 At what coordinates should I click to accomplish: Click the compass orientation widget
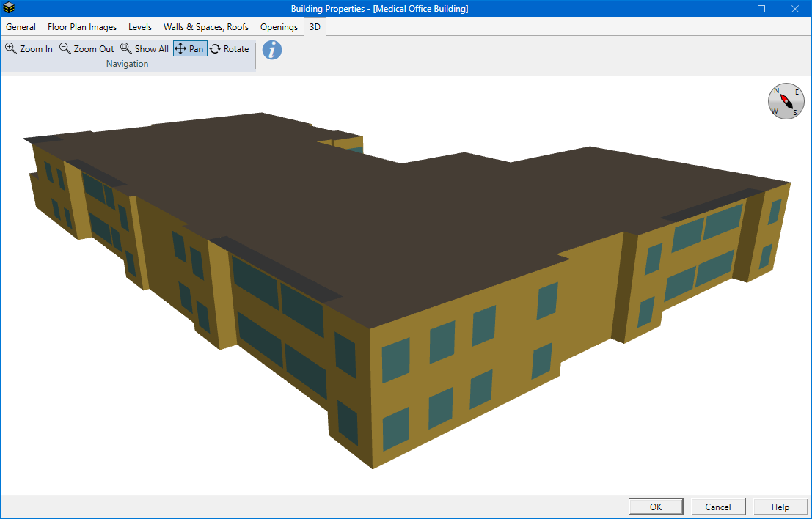(786, 101)
